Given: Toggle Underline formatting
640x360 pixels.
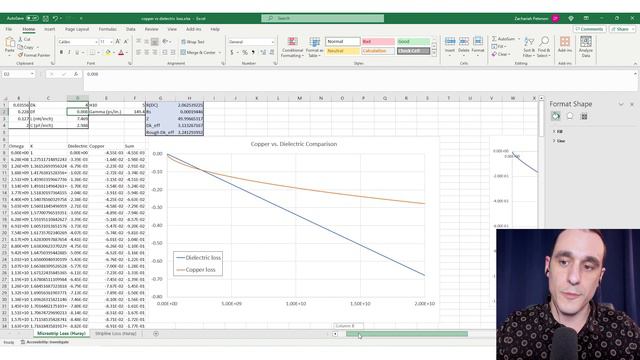Looking at the screenshot, I should pos(77,52).
